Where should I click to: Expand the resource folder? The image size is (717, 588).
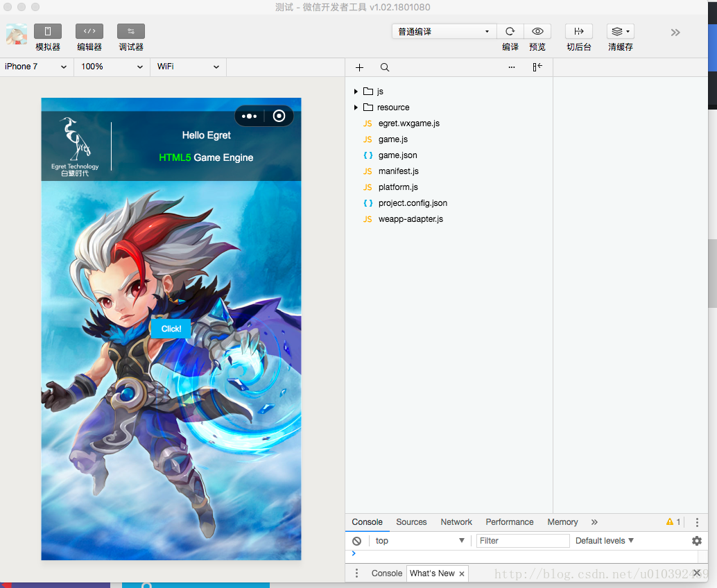pyautogui.click(x=356, y=107)
